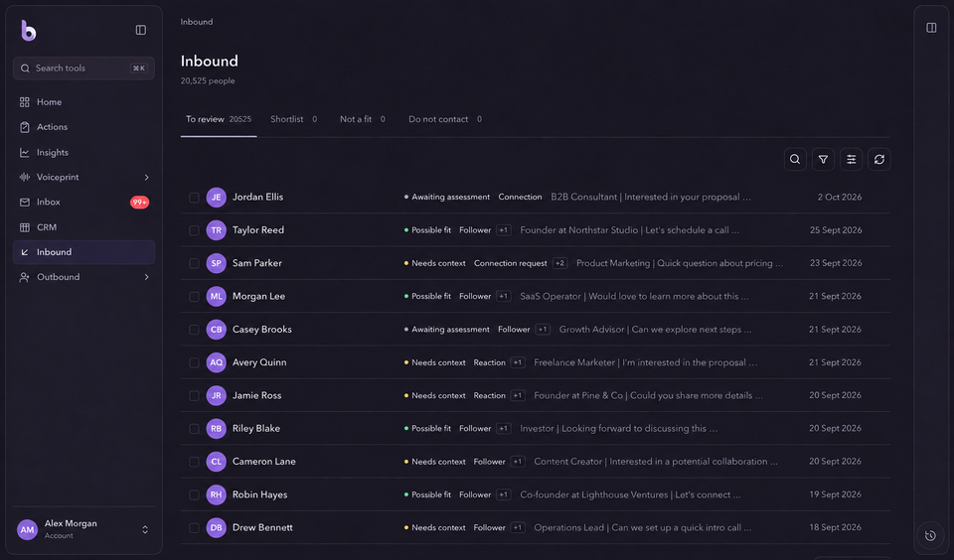Switch to the Do not contact tab
Screen dimensions: 954x560
445,120
